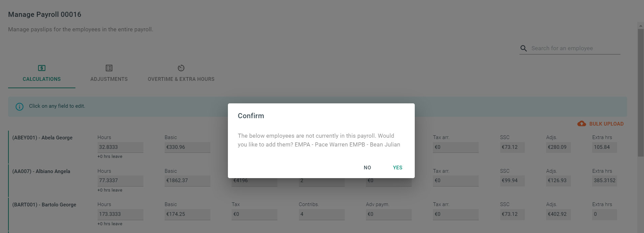Open the BULK UPLOAD link
Viewport: 644px width, 233px height.
coord(606,124)
